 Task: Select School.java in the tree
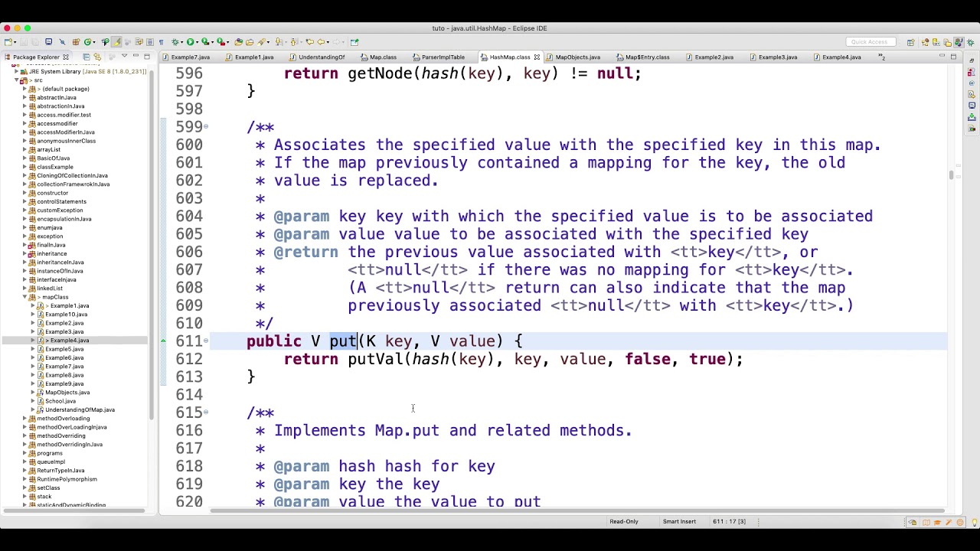pyautogui.click(x=60, y=401)
